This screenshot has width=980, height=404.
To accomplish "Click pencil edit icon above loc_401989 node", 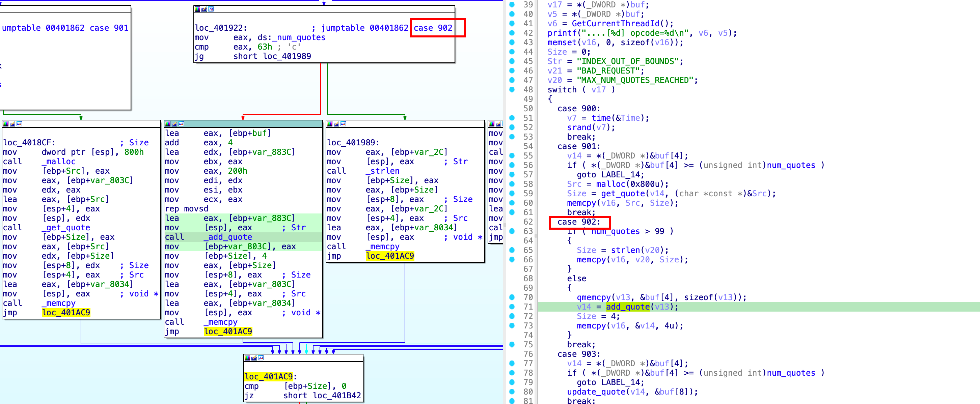I will pyautogui.click(x=337, y=124).
